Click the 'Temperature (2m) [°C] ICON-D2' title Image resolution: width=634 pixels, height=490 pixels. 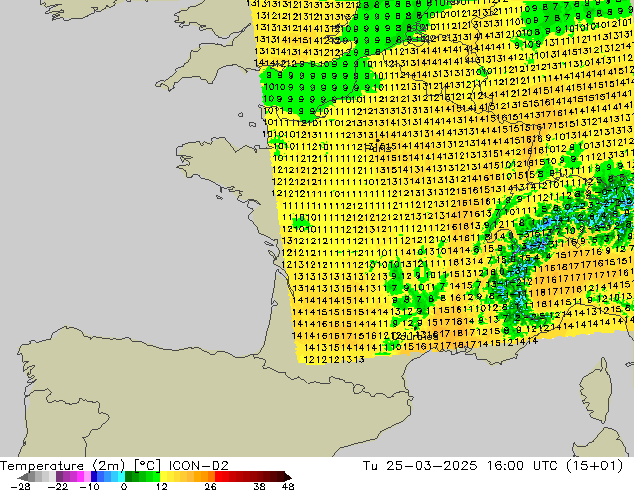pyautogui.click(x=114, y=465)
